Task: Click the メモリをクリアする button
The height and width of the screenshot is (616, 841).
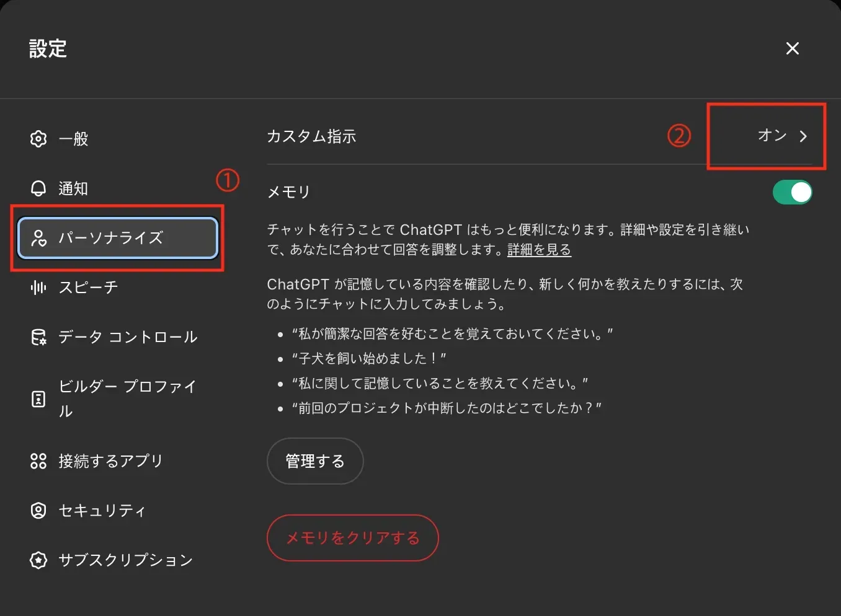Action: (x=353, y=538)
